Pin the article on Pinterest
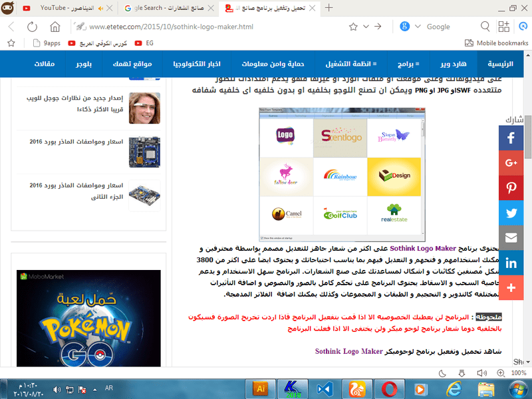Image resolution: width=532 pixels, height=399 pixels. (x=511, y=188)
